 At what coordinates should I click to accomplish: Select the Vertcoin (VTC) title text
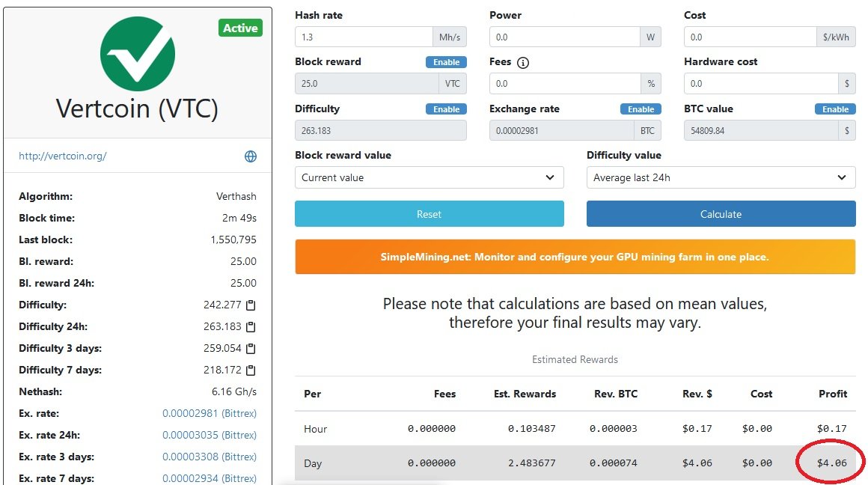click(137, 109)
